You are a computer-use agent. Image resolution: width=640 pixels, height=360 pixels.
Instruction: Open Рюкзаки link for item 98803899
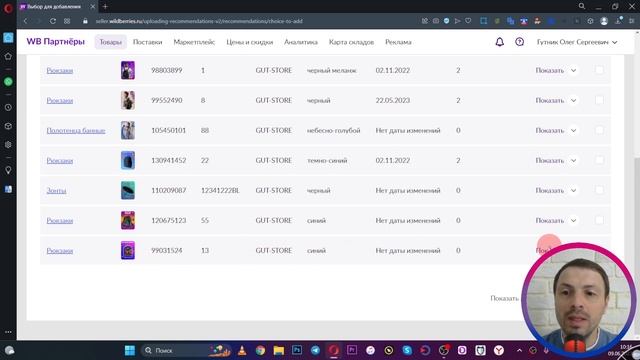coord(60,71)
